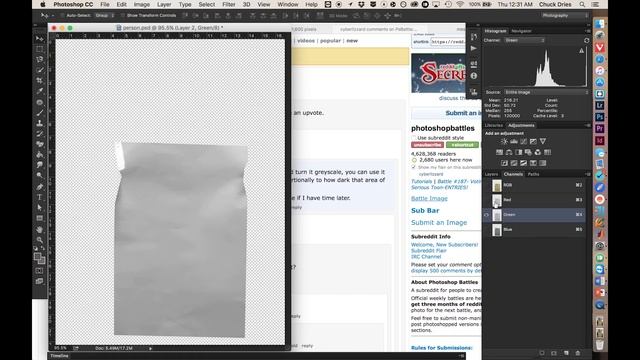
Task: Open the Histogram panel options menu
Action: pos(587,31)
